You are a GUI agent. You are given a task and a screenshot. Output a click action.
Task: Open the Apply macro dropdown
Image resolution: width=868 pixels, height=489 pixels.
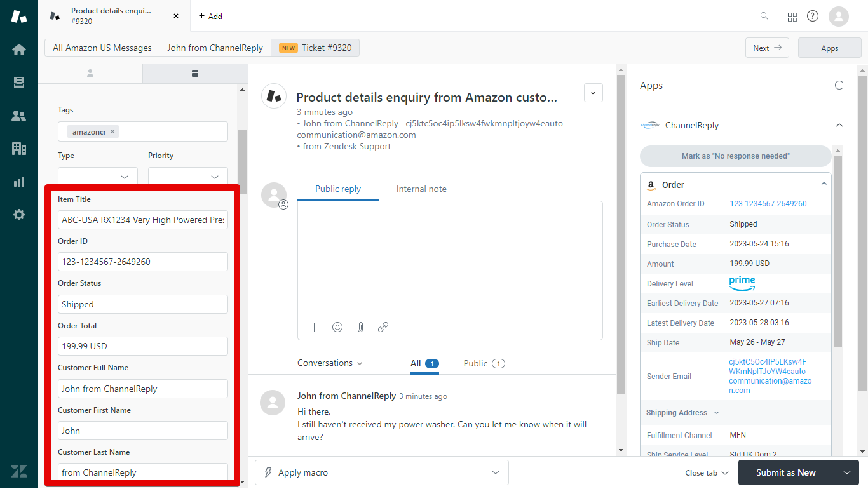[x=381, y=472]
